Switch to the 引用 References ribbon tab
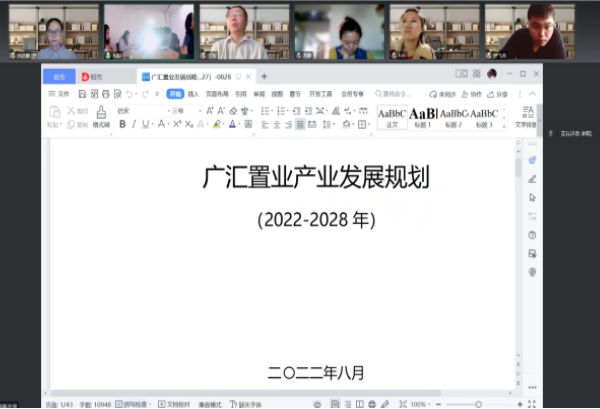600x409 pixels. point(241,94)
